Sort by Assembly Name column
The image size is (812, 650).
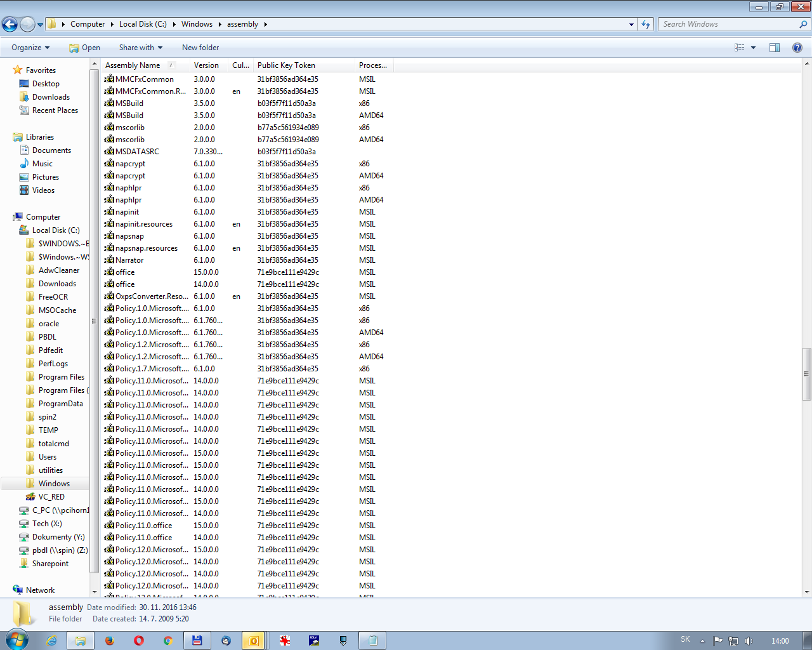point(145,65)
